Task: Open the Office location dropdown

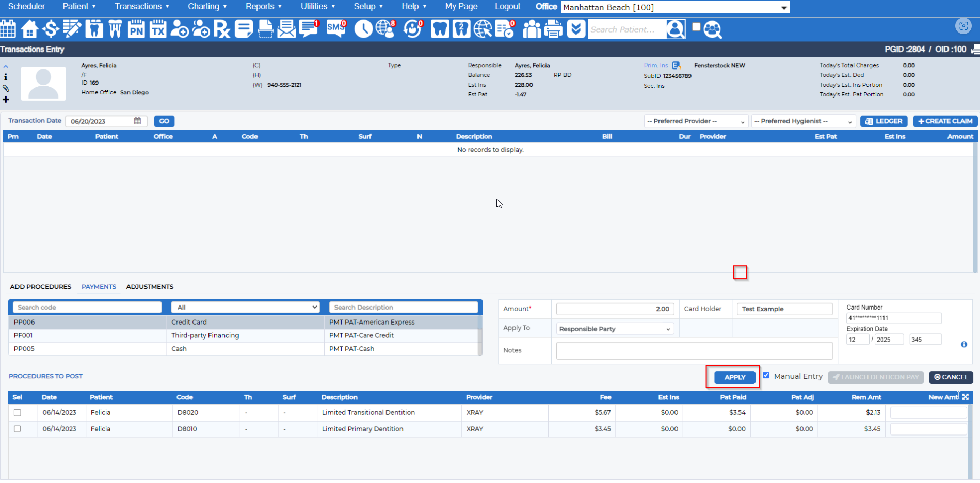Action: 674,7
